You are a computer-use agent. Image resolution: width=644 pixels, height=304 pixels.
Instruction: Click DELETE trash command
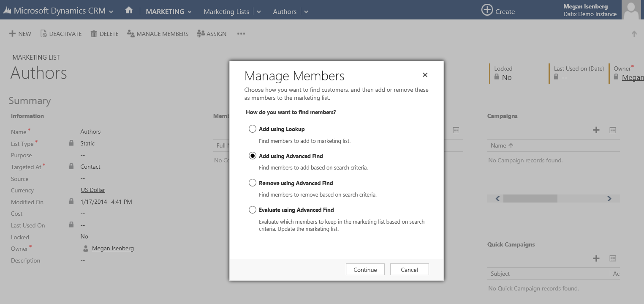[104, 34]
